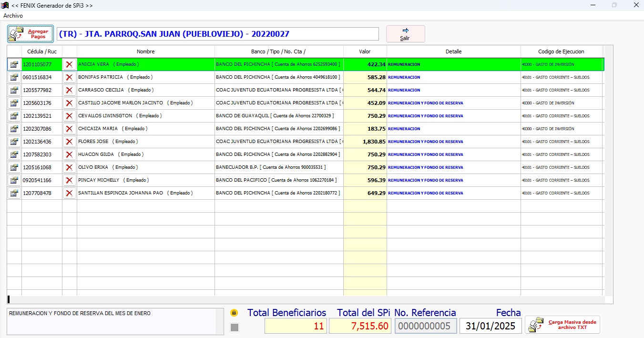Remove PINCAY MICHELLY with red X icon

69,180
